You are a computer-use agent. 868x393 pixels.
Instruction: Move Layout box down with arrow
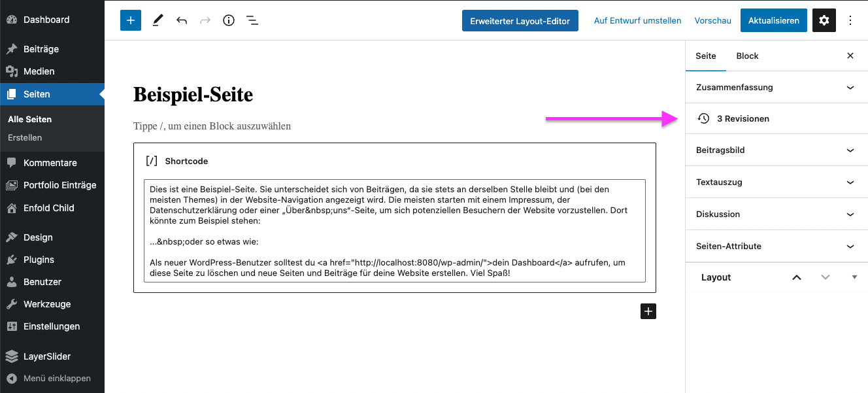[x=826, y=277]
